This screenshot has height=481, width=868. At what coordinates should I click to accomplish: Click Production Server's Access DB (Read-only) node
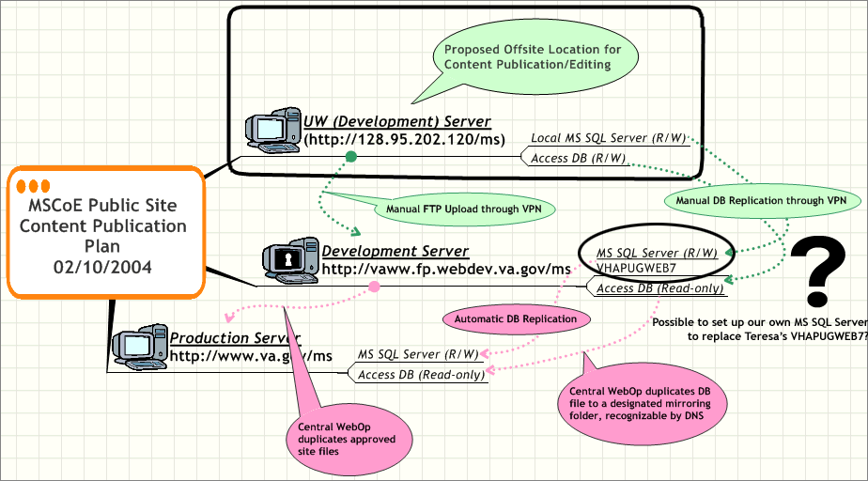[x=421, y=375]
